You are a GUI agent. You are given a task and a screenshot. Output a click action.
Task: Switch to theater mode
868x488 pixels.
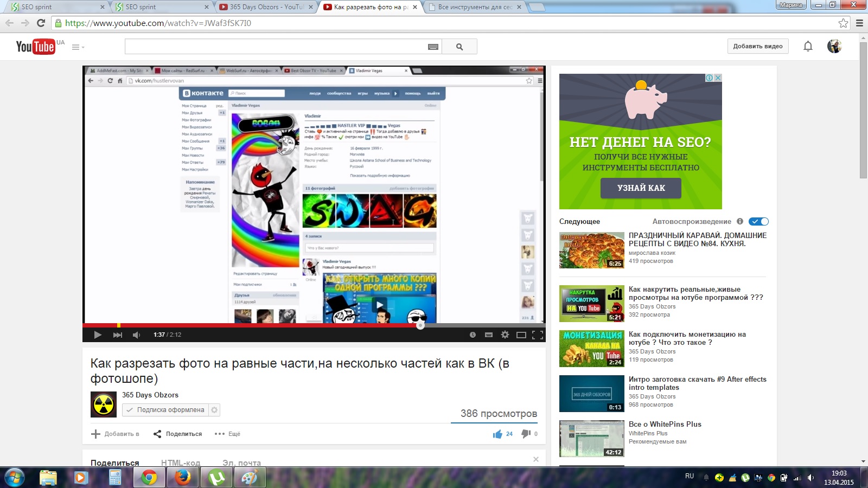pos(521,335)
